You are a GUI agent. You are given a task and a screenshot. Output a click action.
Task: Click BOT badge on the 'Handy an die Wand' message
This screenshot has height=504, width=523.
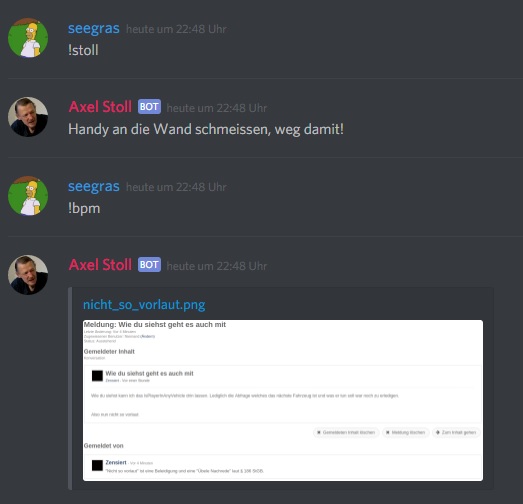coord(149,107)
